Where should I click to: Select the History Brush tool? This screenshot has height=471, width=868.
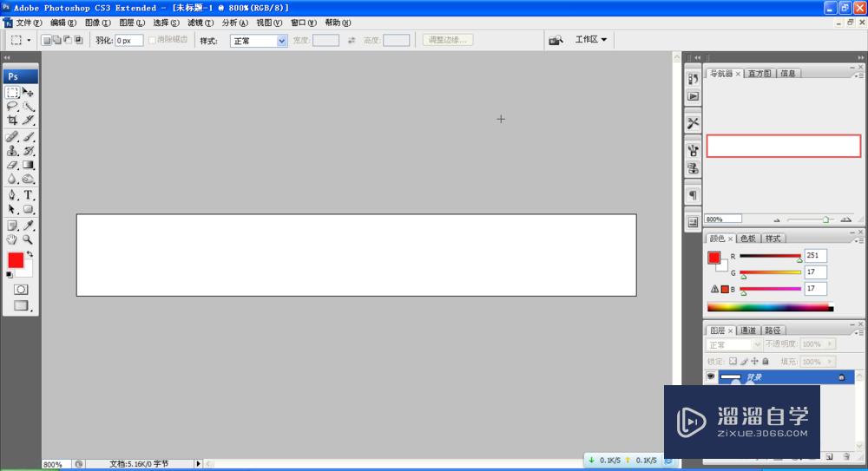[x=29, y=151]
